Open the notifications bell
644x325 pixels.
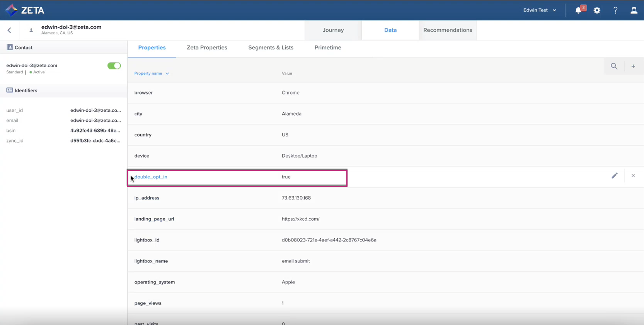pyautogui.click(x=578, y=10)
